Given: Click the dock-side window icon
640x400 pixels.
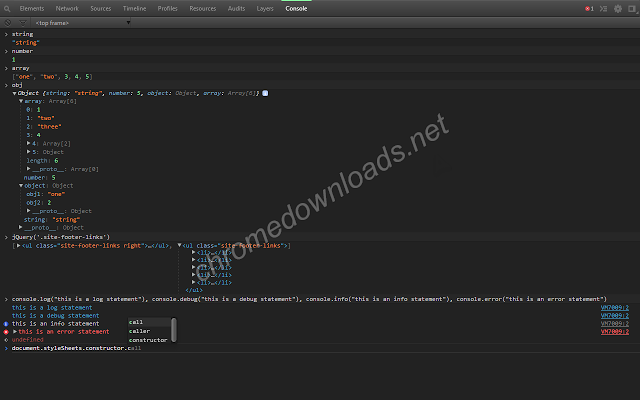Looking at the screenshot, I should (632, 9).
